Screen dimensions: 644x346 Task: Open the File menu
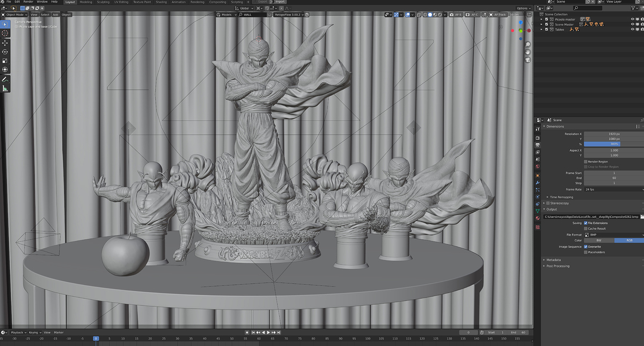(9, 2)
